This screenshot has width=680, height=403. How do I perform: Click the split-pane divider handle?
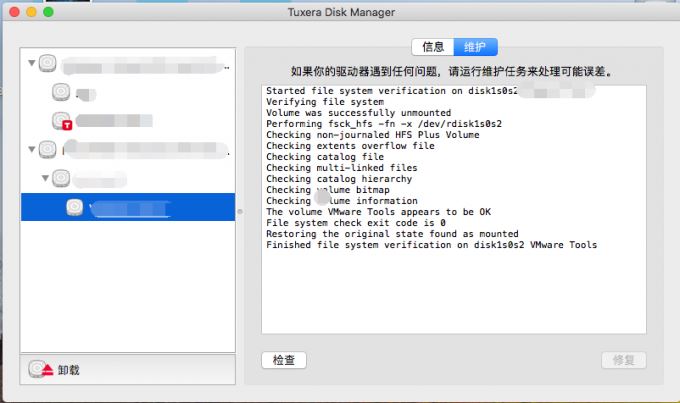[x=239, y=210]
